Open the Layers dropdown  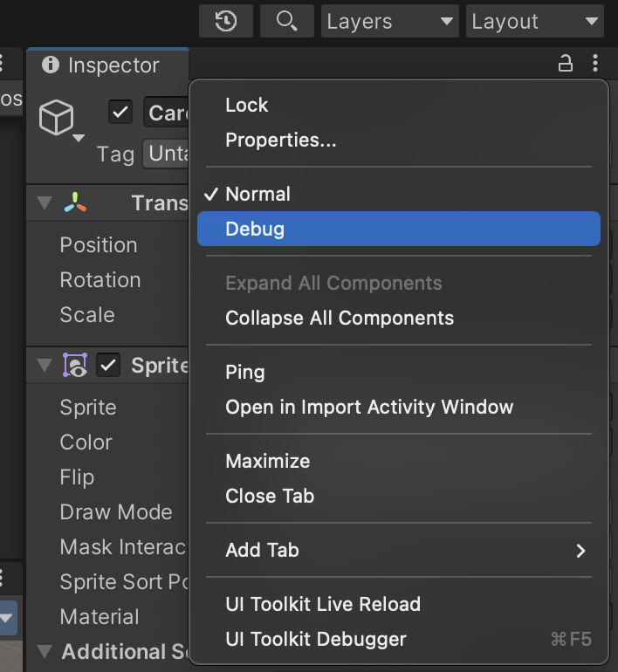tap(390, 21)
